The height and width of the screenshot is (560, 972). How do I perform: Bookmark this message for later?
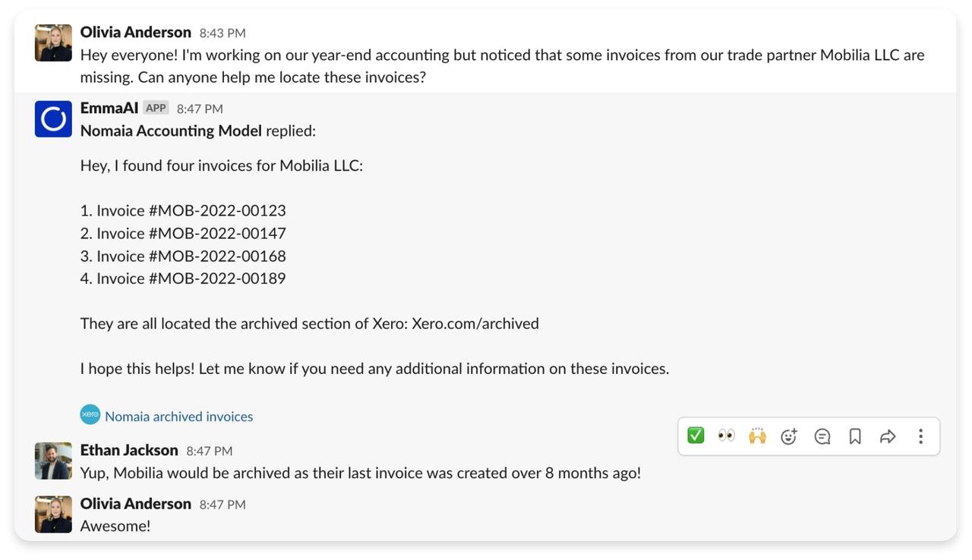coord(855,436)
